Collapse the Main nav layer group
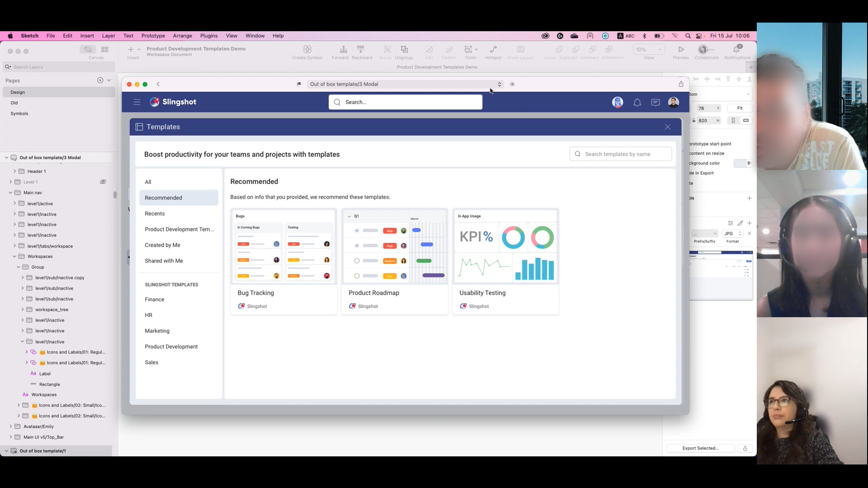This screenshot has height=488, width=868. coord(10,193)
